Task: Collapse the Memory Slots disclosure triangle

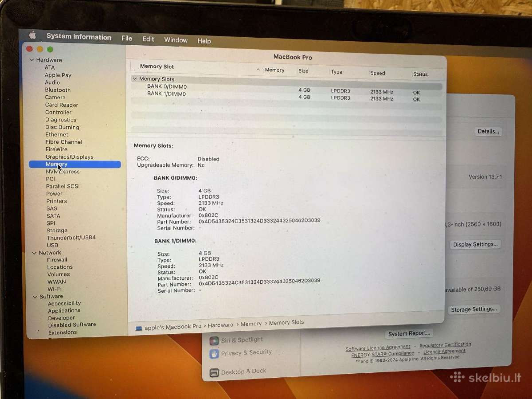Action: click(135, 78)
